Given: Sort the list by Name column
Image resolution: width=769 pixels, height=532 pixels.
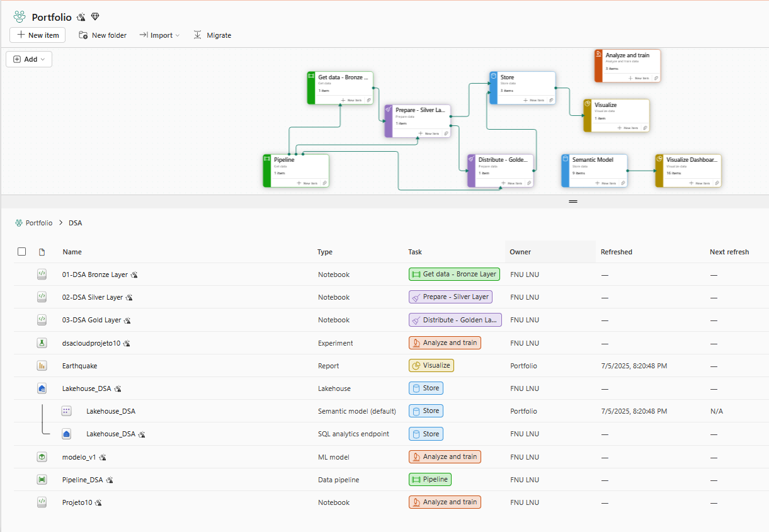Looking at the screenshot, I should tap(72, 252).
